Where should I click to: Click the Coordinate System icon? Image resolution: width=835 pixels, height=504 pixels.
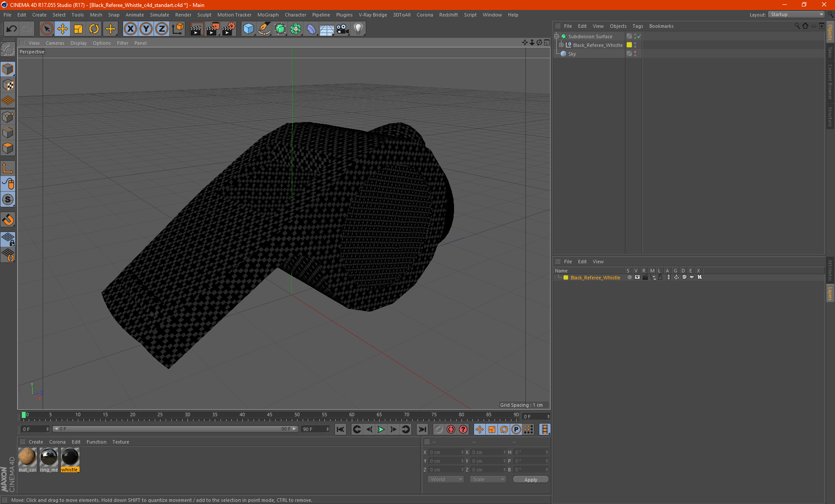(177, 29)
